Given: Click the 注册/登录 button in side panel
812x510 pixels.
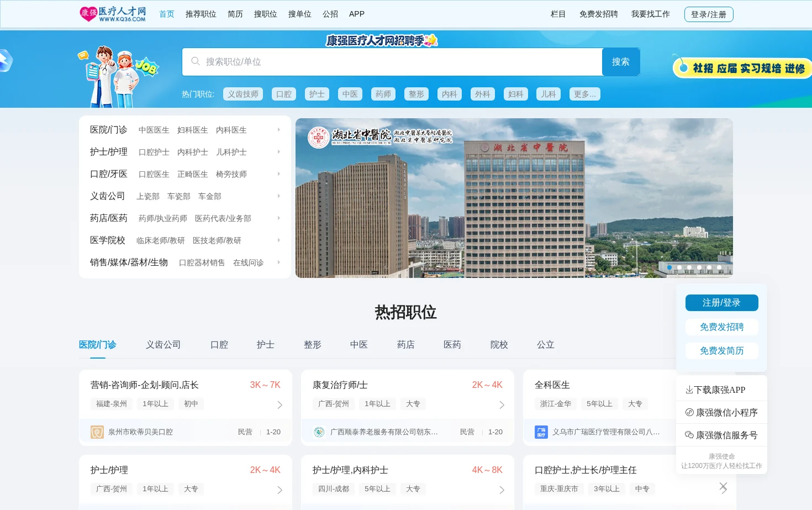Looking at the screenshot, I should (721, 303).
